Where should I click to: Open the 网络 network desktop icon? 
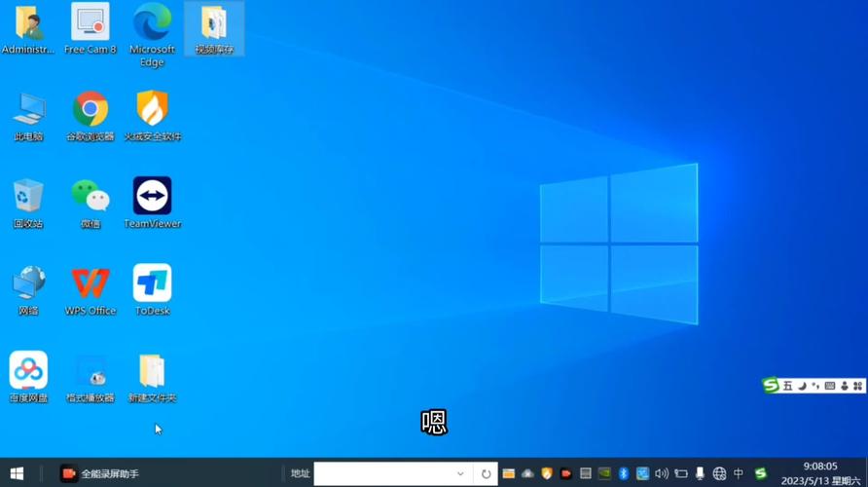click(28, 291)
